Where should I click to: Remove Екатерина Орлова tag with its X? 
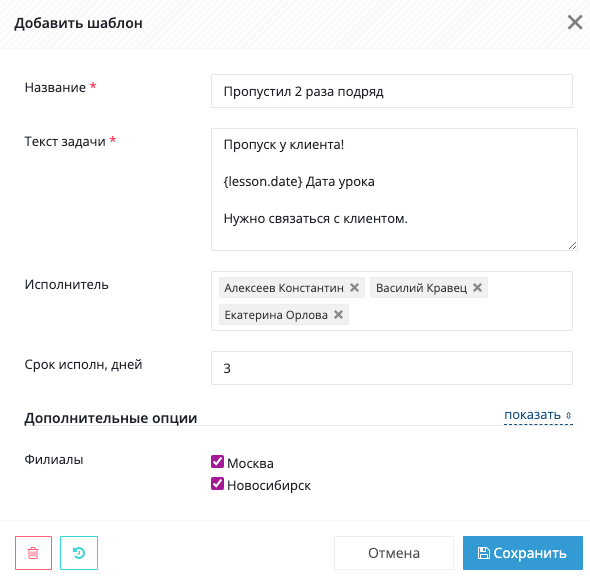click(338, 315)
